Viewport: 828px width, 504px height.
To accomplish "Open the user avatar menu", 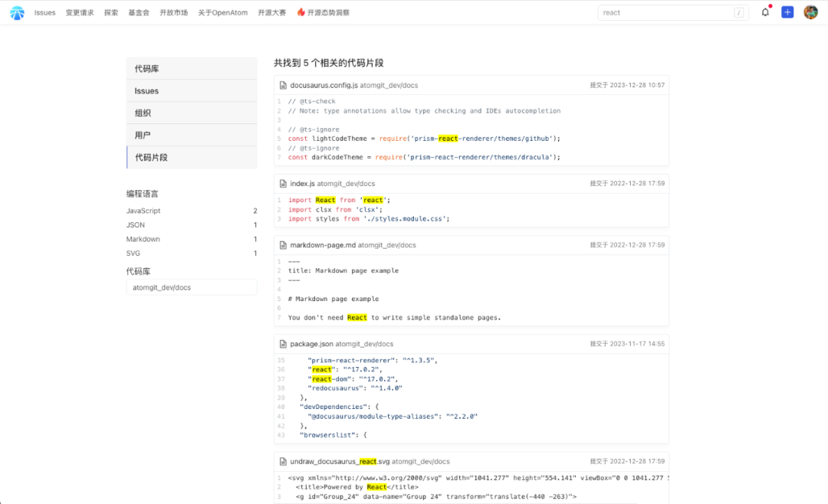I will click(810, 12).
